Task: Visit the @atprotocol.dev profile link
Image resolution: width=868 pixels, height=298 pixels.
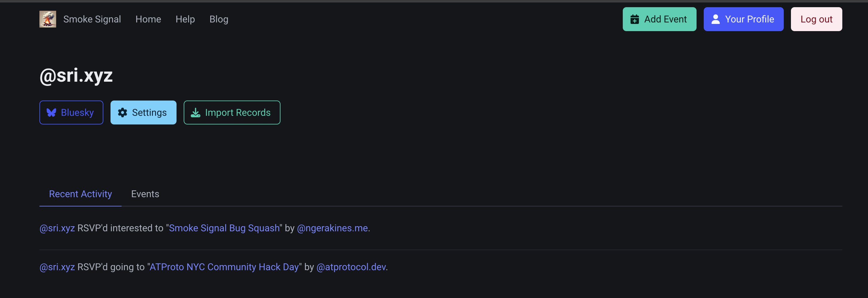Action: (x=351, y=267)
